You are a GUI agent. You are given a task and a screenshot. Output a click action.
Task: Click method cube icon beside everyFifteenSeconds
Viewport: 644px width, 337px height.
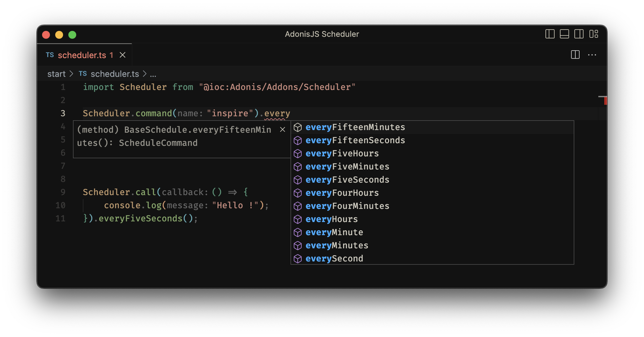coord(298,141)
